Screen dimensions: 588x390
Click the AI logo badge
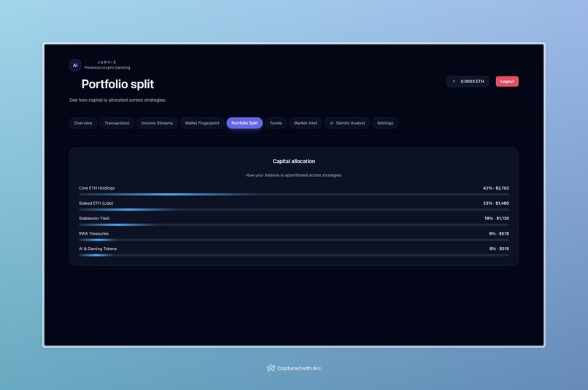75,65
